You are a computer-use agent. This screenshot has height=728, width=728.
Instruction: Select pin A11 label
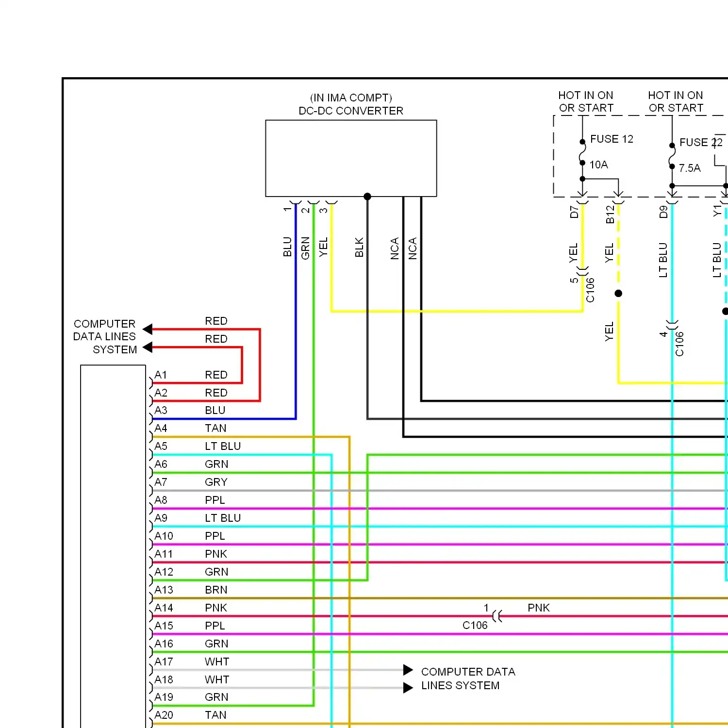click(x=164, y=554)
